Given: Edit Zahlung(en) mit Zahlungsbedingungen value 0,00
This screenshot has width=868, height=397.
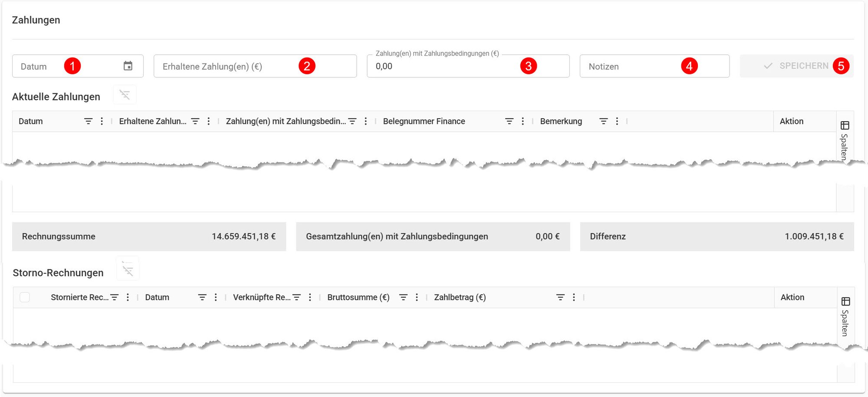Looking at the screenshot, I should click(468, 66).
